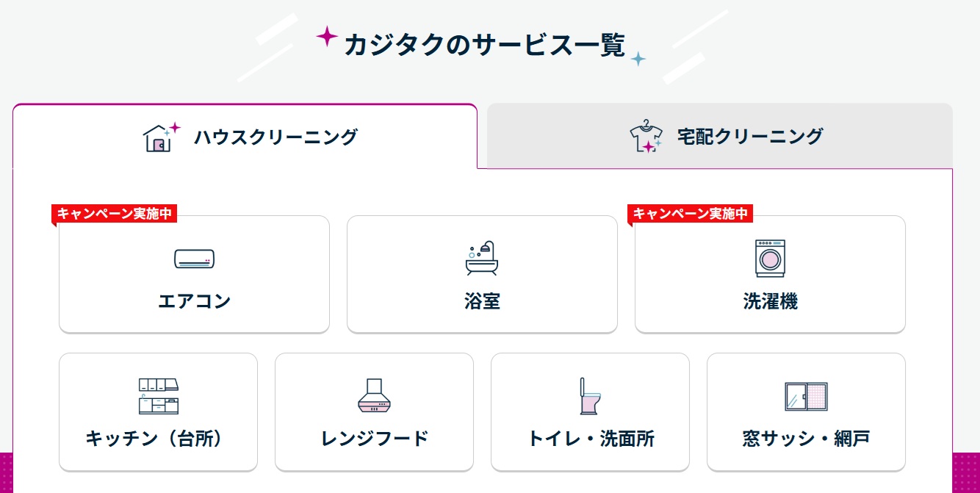Go to the トイレ・洗面所 label
This screenshot has height=493, width=980.
click(590, 439)
